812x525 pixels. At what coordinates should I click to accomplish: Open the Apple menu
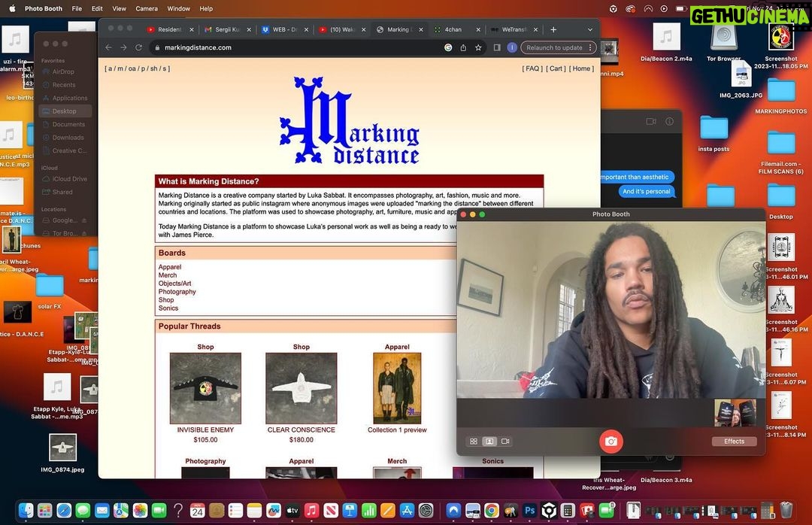[x=12, y=9]
